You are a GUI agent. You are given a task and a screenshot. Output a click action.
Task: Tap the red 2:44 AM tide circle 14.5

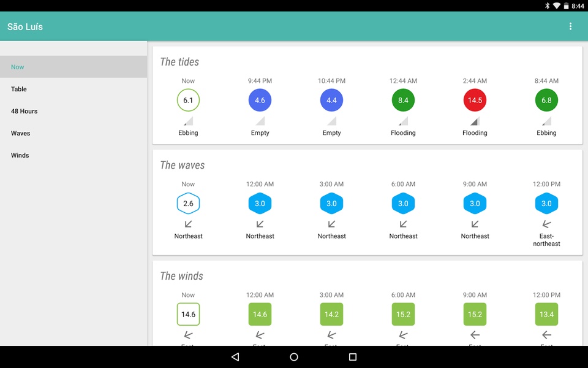click(x=475, y=100)
